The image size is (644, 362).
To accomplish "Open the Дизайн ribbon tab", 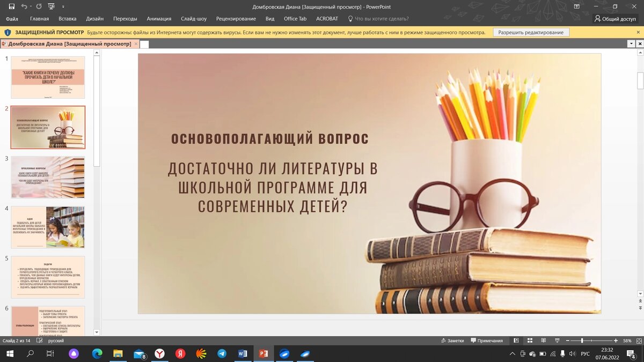I will coord(95,18).
